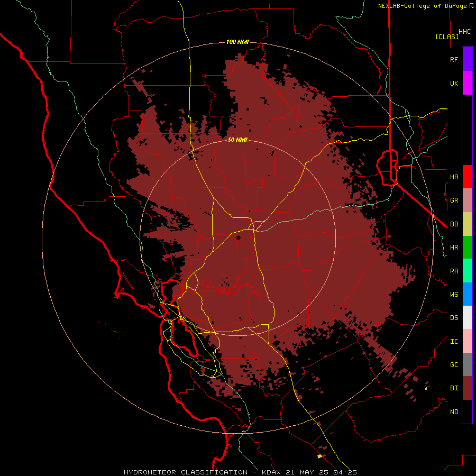Image resolution: width=476 pixels, height=476 pixels.
Task: Click the HYDROMETEOR CLASSIFICATION caption text
Action: pos(186,472)
